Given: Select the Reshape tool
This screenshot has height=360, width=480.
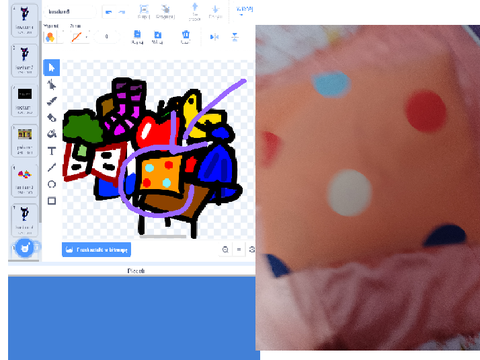Looking at the screenshot, I should (x=51, y=85).
